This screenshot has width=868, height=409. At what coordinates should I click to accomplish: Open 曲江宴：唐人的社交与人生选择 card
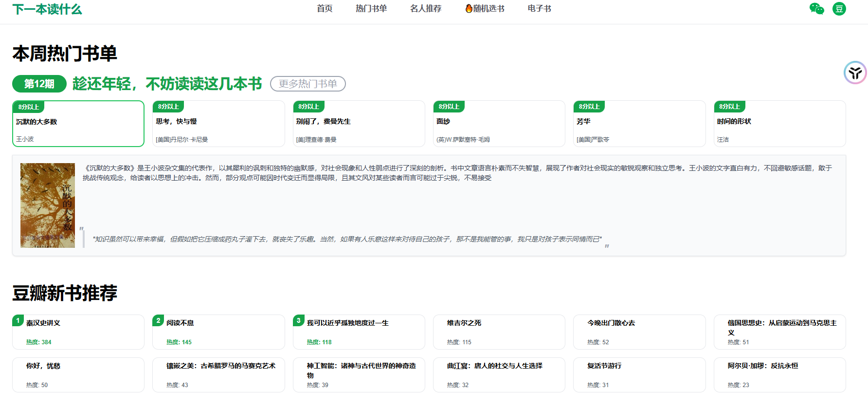[x=499, y=375]
